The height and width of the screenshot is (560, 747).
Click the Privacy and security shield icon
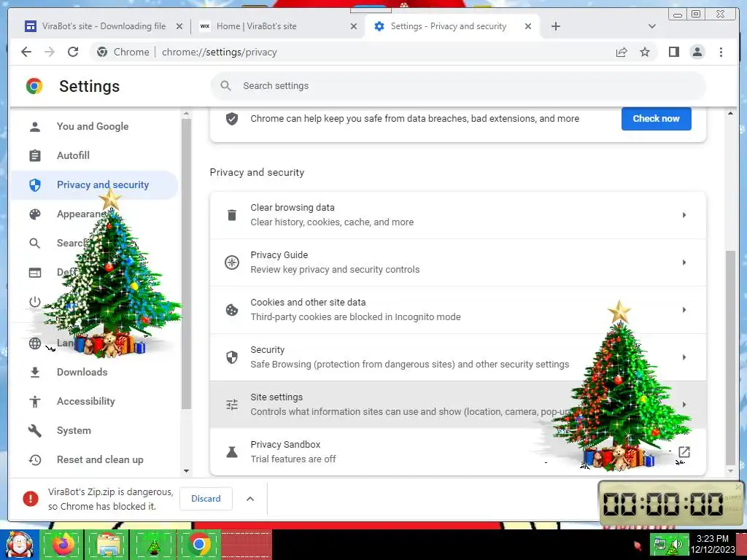coord(35,184)
